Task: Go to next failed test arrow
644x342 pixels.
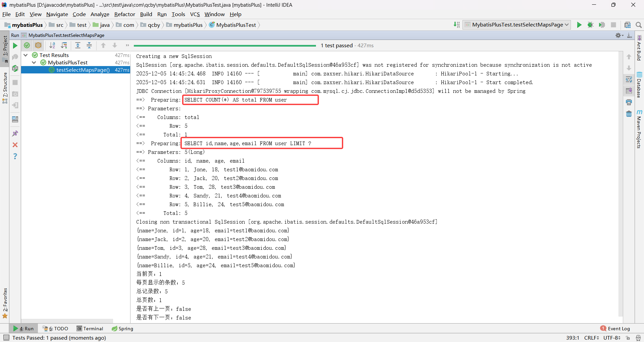Action: [x=115, y=45]
